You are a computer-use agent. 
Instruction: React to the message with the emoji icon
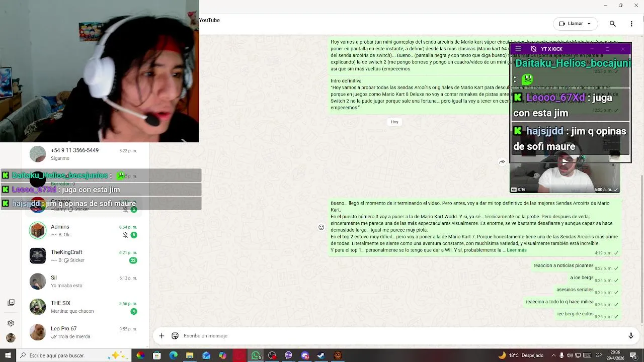(321, 228)
